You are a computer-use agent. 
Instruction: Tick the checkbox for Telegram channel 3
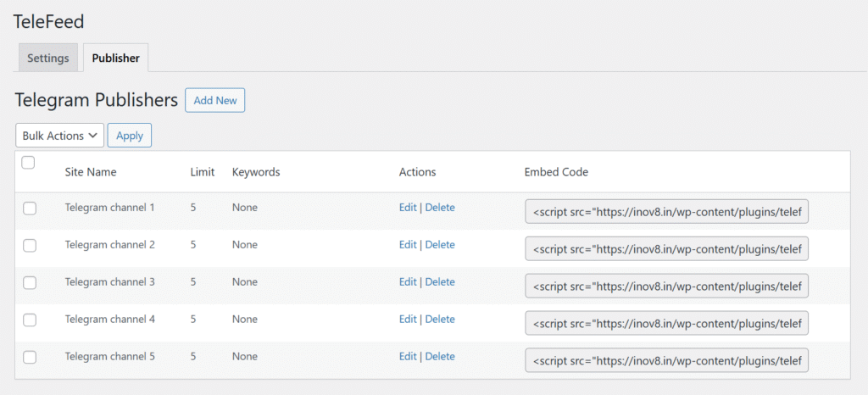pos(30,282)
